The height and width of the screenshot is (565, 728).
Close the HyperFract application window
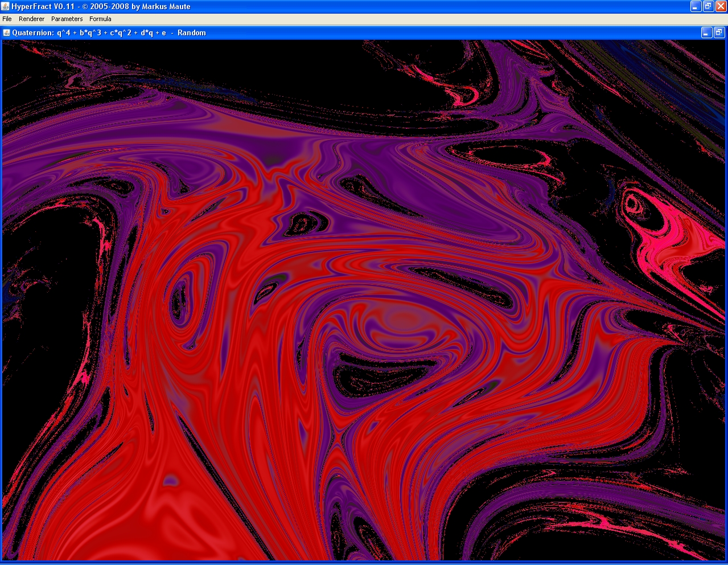pyautogui.click(x=721, y=6)
